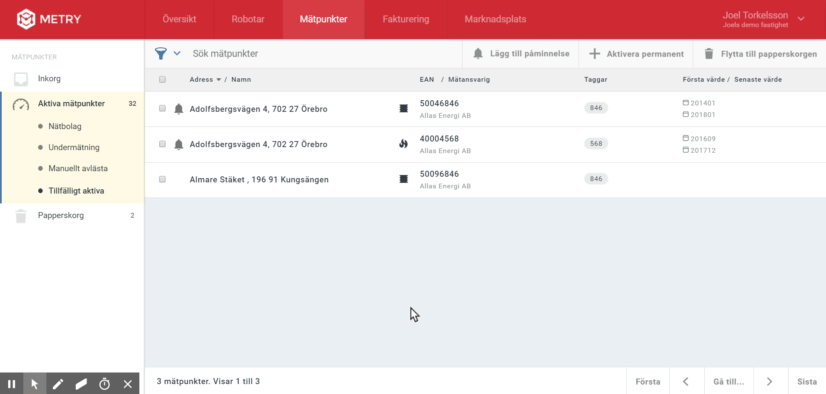Click the Almare Stäket, 196 91 Kungsängen address
This screenshot has width=826, height=394.
pos(259,180)
